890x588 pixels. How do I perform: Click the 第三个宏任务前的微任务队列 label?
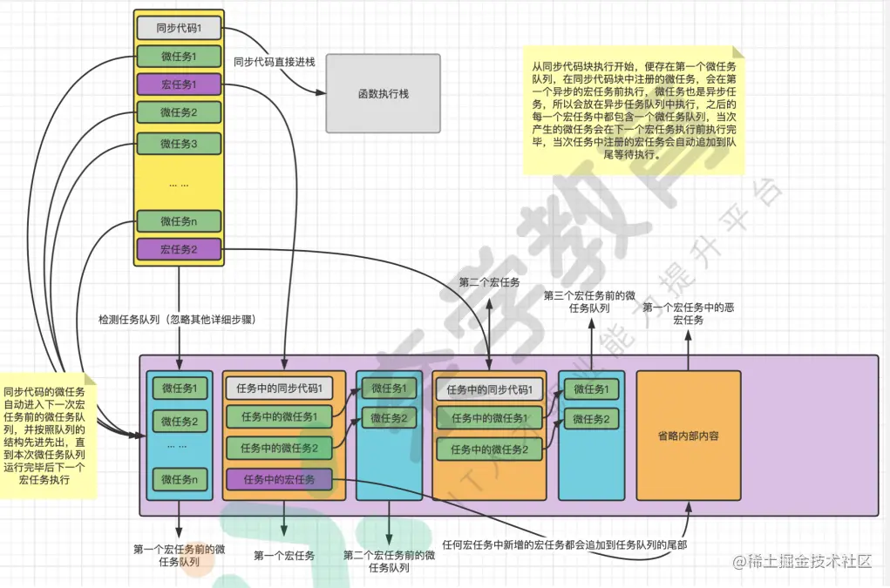coord(589,301)
